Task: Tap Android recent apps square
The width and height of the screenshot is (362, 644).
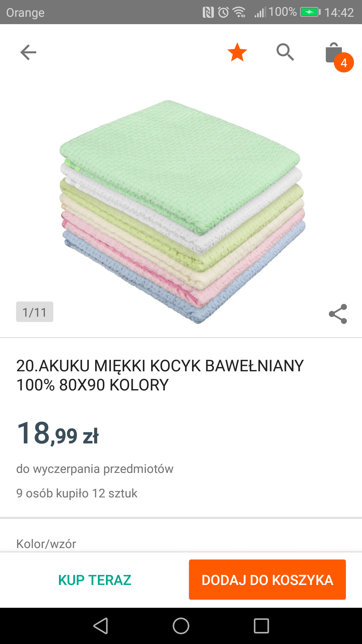Action: 261,626
